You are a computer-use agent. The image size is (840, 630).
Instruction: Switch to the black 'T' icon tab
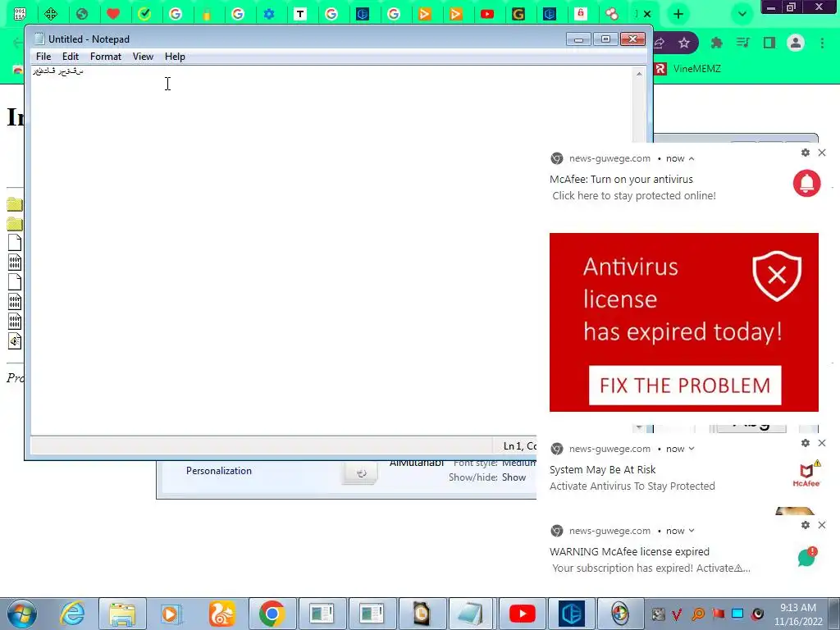(x=300, y=14)
